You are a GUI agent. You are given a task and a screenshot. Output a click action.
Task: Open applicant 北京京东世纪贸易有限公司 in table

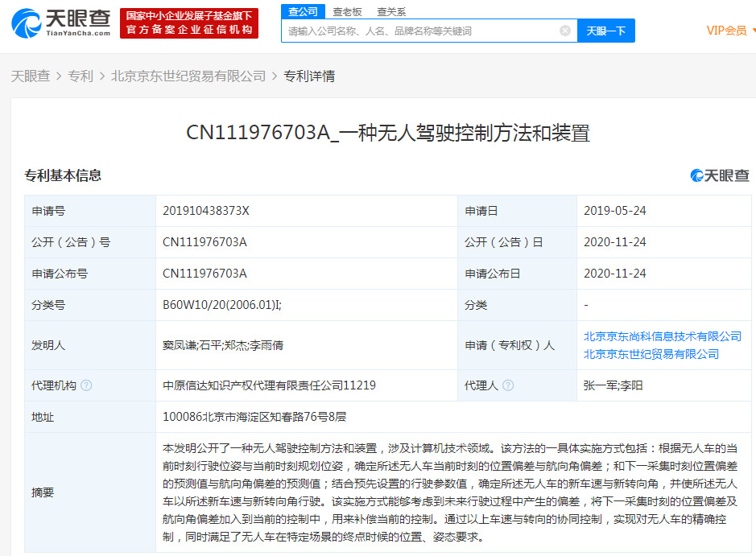pos(651,354)
